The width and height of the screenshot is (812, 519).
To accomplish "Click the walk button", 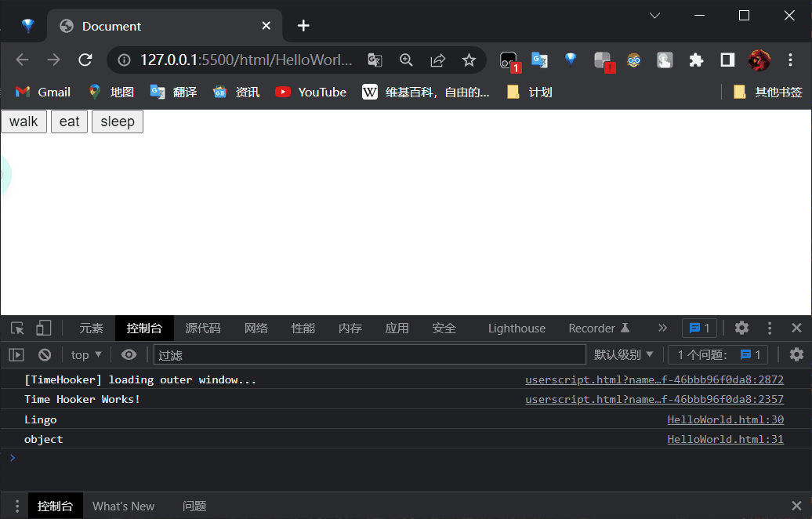I will click(24, 122).
